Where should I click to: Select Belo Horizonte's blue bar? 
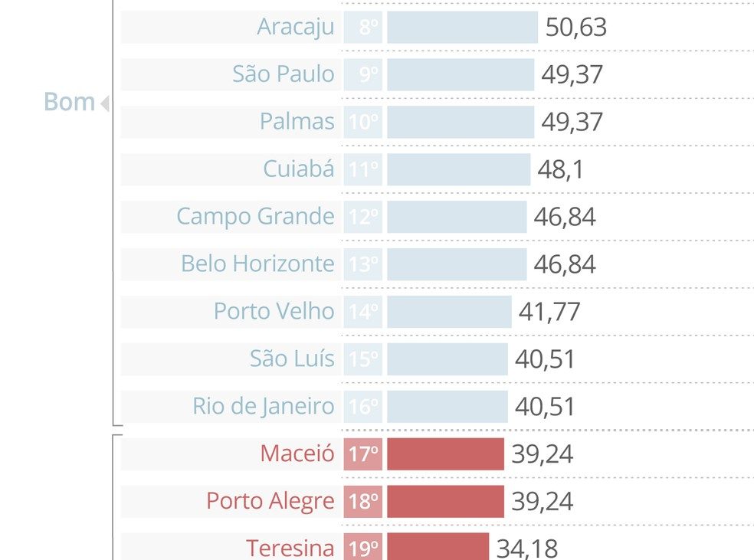coord(457,264)
